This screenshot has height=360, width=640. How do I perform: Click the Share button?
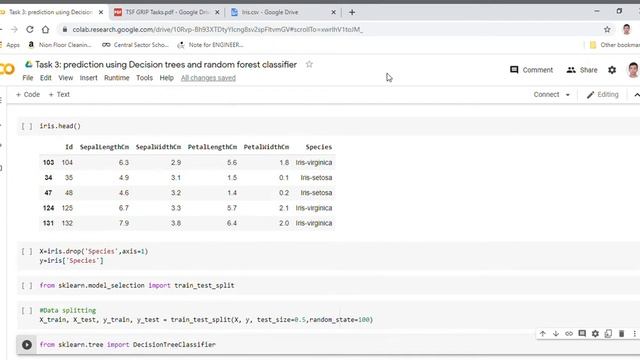(582, 70)
